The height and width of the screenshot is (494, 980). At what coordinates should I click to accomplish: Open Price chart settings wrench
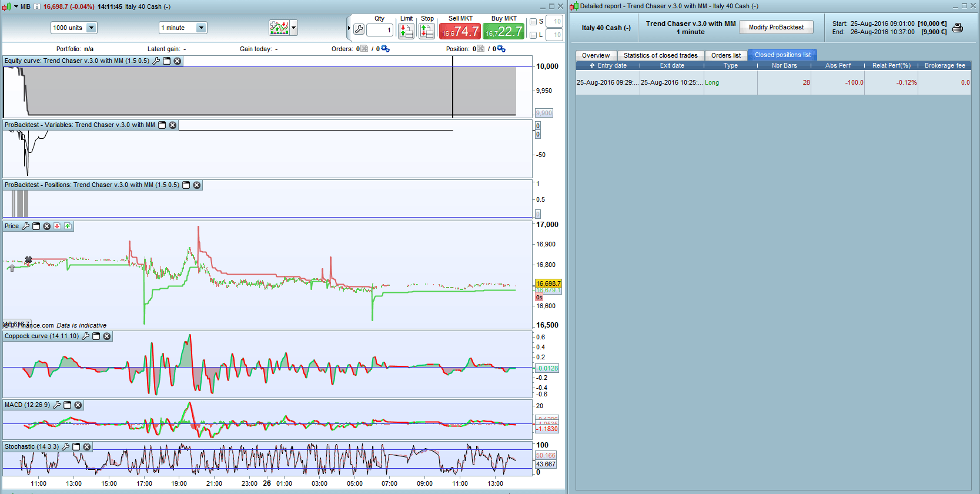26,226
